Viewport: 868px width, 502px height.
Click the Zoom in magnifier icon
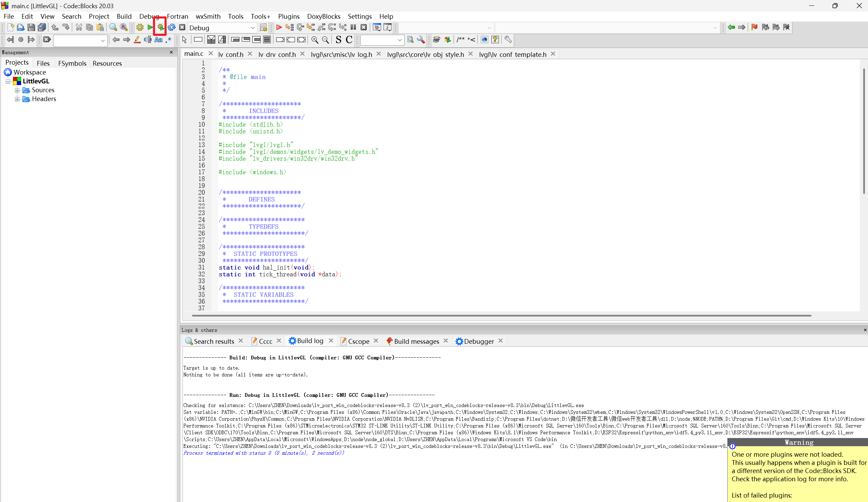click(315, 40)
